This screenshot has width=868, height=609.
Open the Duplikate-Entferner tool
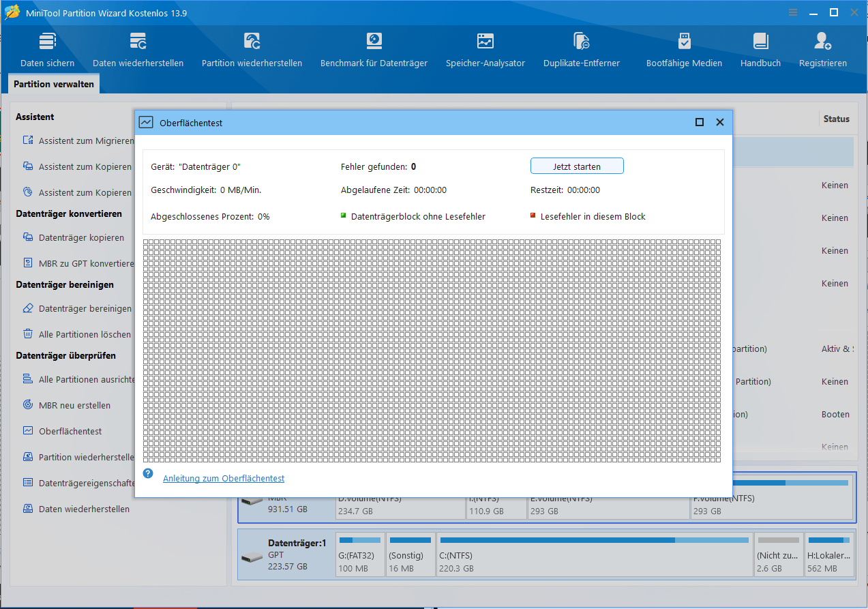[x=581, y=50]
